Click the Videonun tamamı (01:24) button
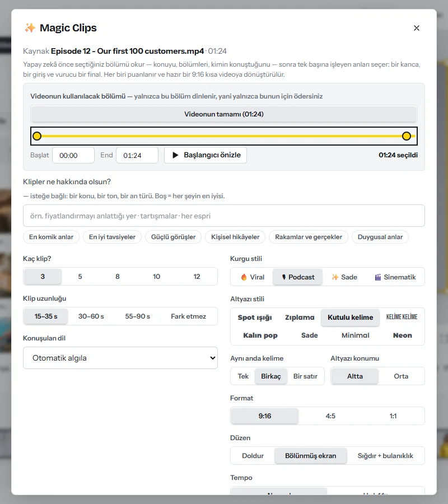The width and height of the screenshot is (448, 504). tap(224, 114)
